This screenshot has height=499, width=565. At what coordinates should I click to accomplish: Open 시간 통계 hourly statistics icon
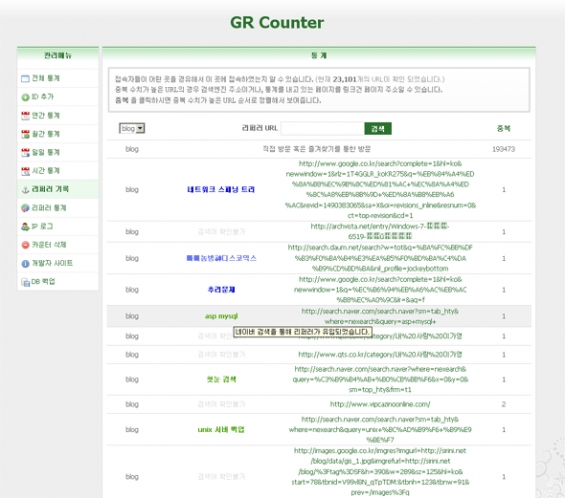25,171
